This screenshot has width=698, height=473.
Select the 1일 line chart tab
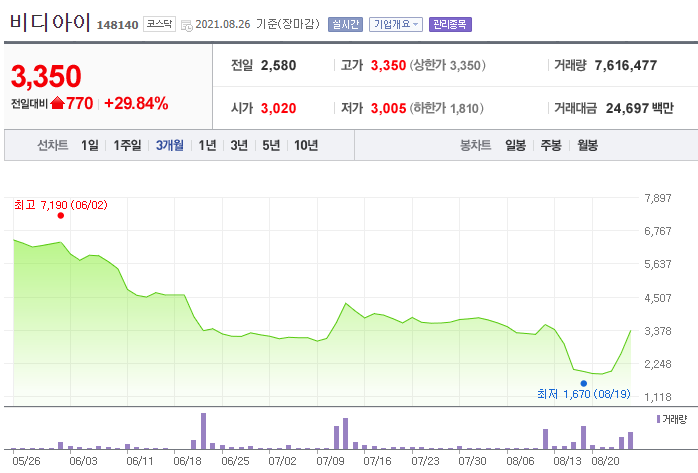[89, 145]
